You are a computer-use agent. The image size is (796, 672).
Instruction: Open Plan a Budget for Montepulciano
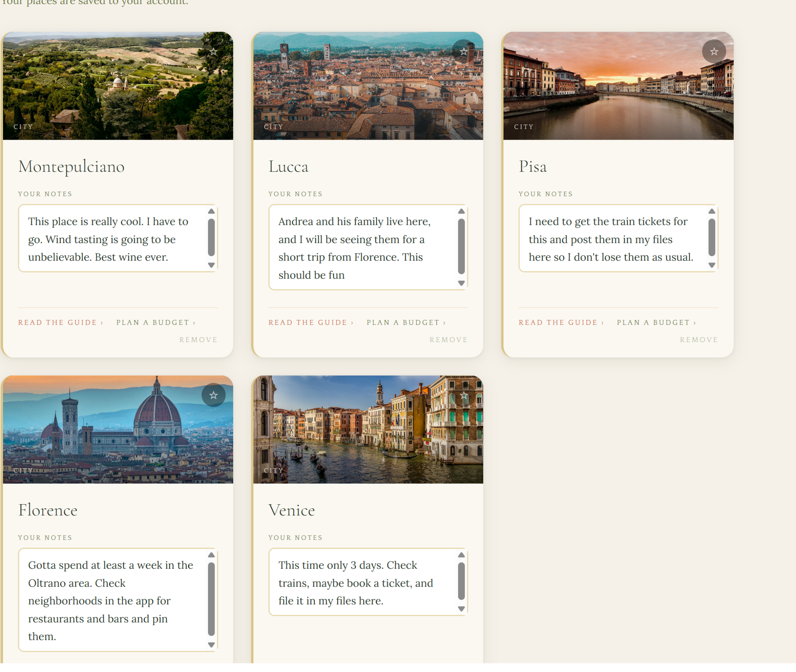point(156,322)
